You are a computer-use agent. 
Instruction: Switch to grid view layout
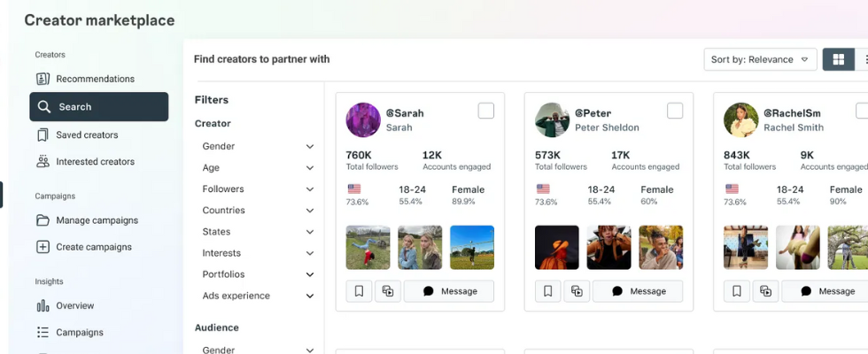pyautogui.click(x=838, y=59)
